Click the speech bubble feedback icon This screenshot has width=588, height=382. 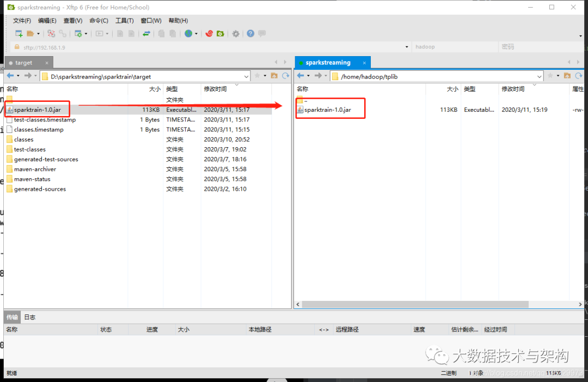(x=262, y=33)
